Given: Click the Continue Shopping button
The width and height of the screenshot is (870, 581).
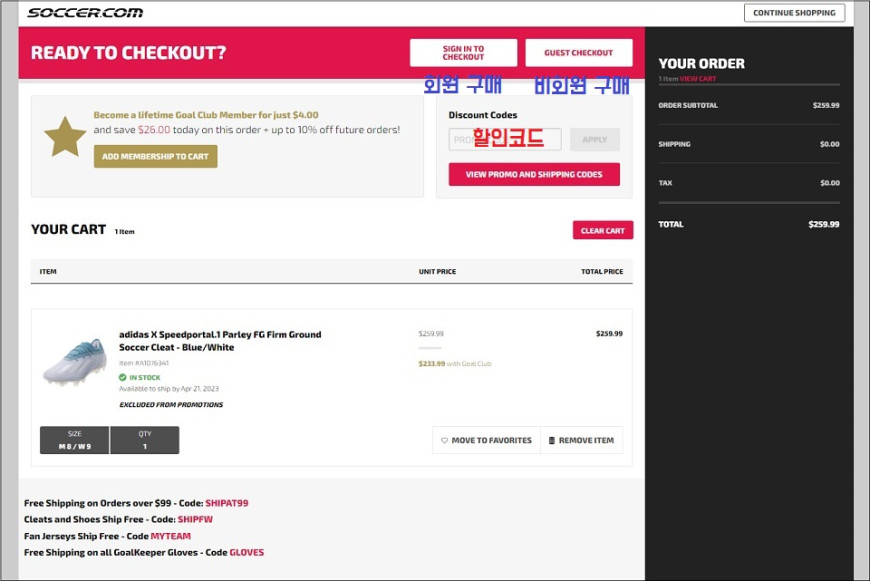Looking at the screenshot, I should click(x=794, y=13).
